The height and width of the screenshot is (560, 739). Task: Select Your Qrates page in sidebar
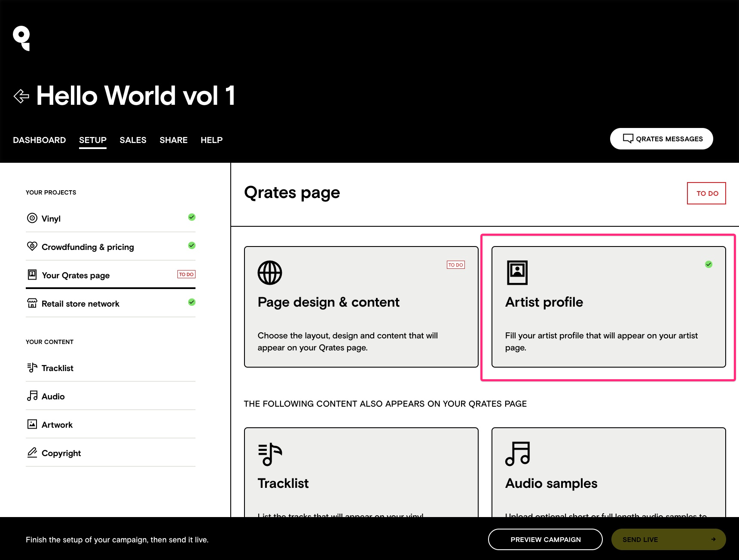tap(111, 275)
